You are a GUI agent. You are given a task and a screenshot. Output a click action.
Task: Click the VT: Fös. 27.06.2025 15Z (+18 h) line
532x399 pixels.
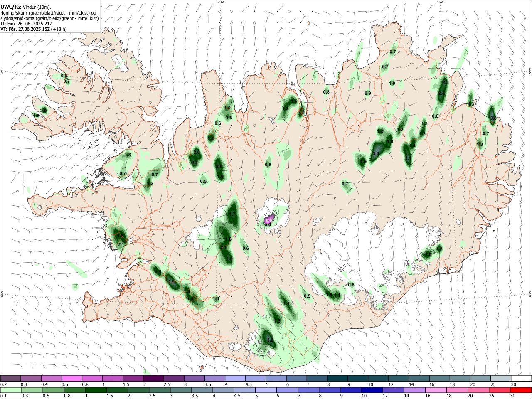tap(34, 29)
